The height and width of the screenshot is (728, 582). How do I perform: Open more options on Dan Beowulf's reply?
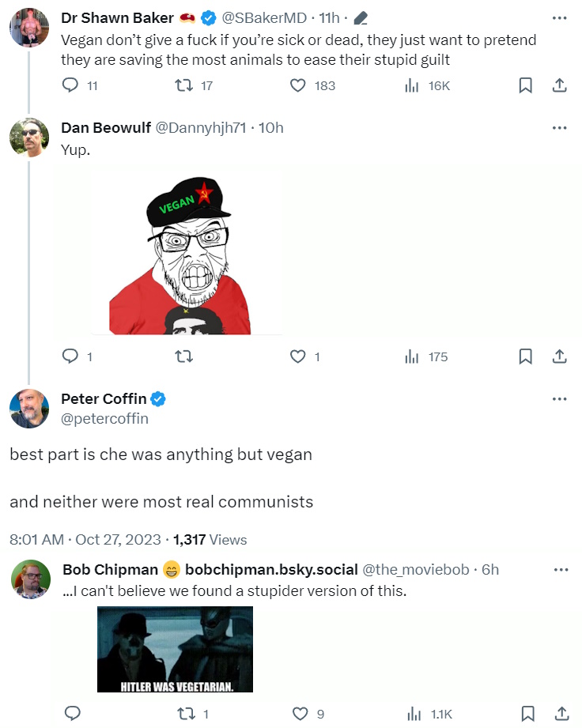pos(559,128)
